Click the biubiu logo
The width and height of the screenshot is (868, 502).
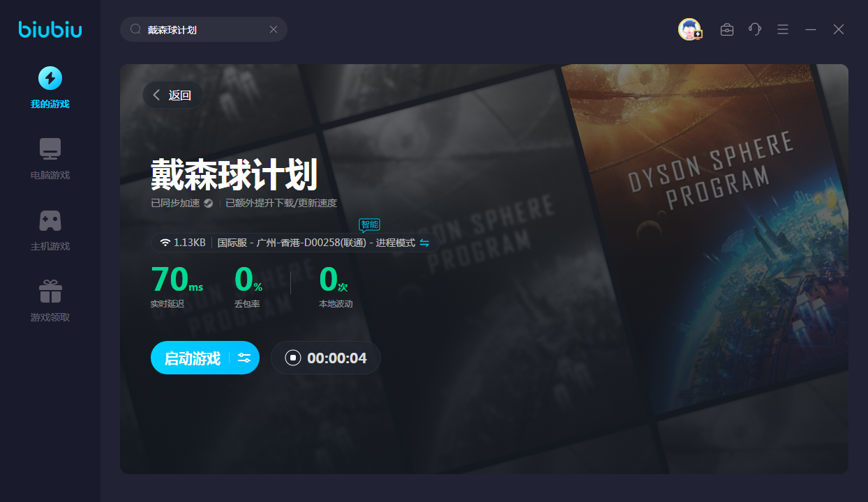pyautogui.click(x=50, y=29)
